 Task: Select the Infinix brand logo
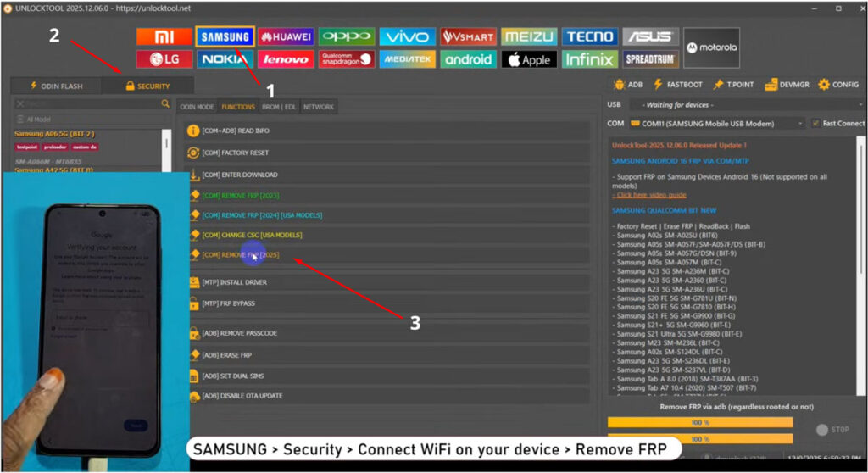click(x=590, y=59)
